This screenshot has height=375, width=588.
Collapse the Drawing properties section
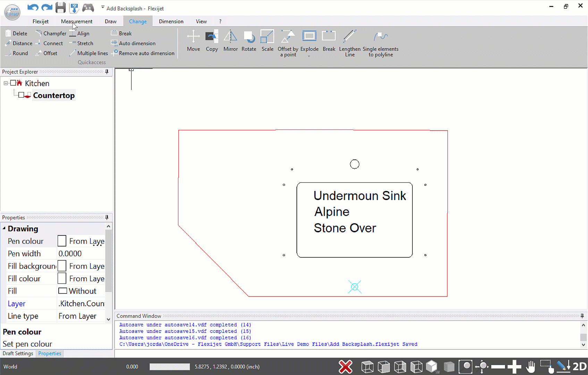[4, 228]
